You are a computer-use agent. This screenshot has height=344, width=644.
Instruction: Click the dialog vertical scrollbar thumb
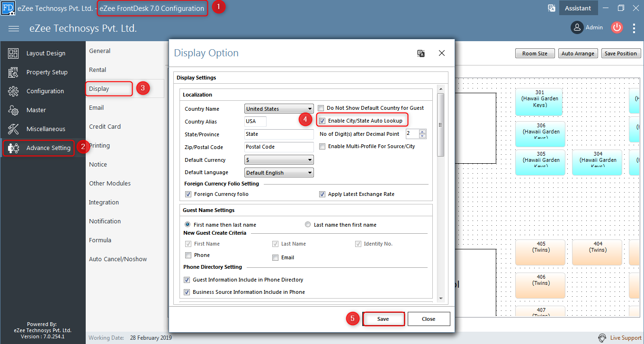click(x=440, y=124)
